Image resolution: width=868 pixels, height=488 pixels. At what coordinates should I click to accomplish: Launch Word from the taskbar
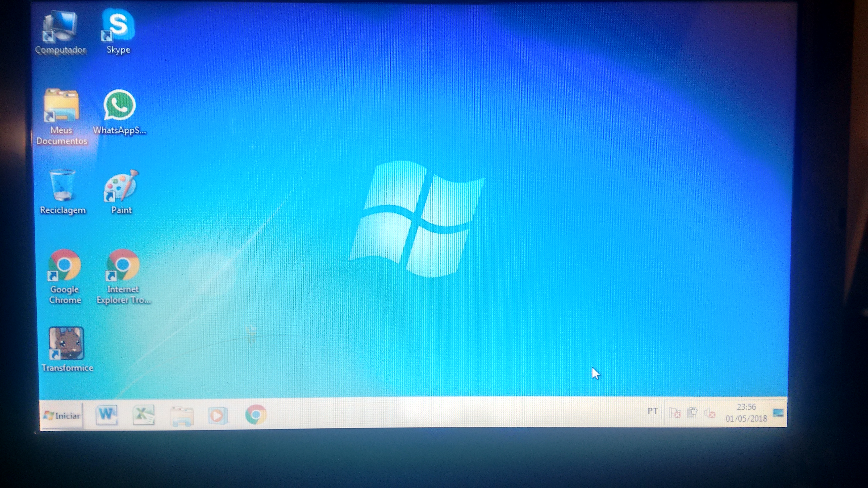107,415
